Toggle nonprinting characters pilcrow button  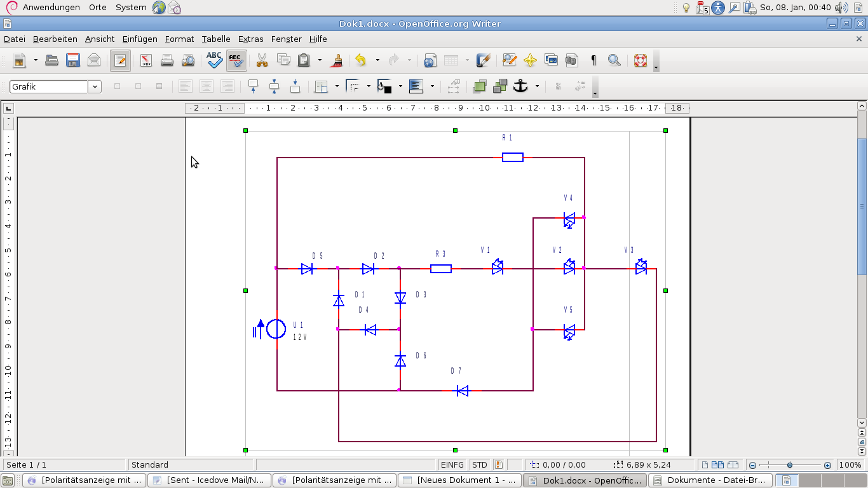pyautogui.click(x=593, y=61)
